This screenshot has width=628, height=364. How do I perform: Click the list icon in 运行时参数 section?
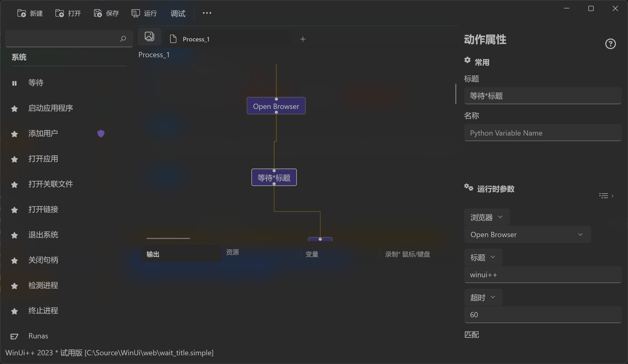(604, 196)
